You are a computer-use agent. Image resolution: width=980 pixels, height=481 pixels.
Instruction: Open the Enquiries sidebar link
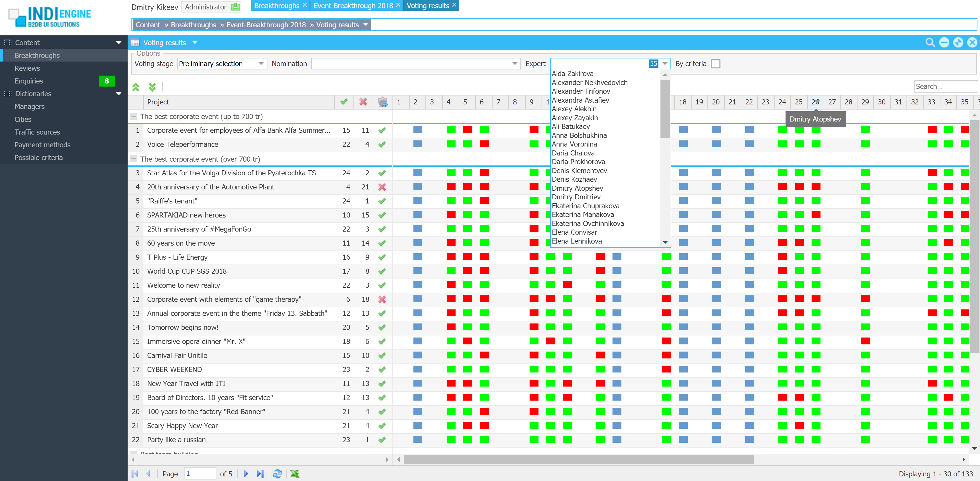coord(29,81)
